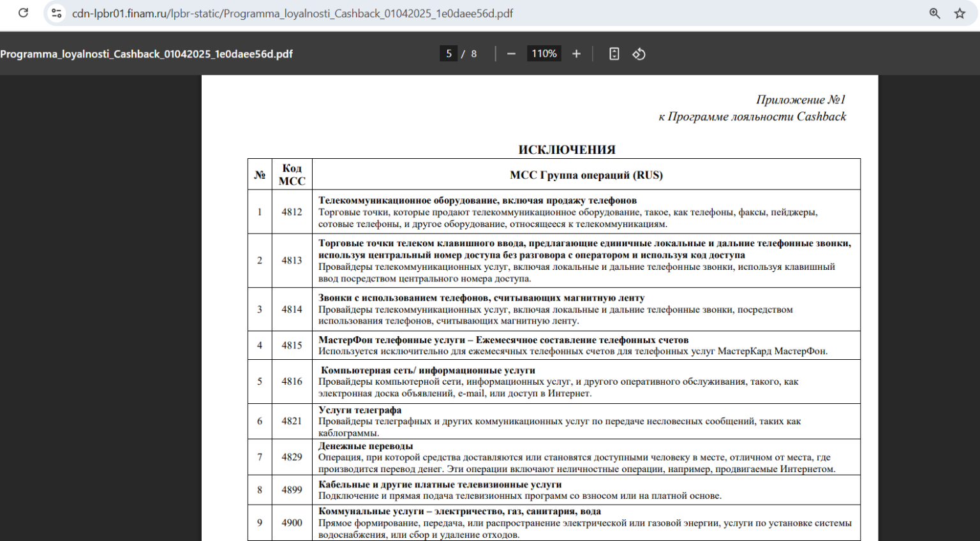Click the Услуги телеграфа row title
The height and width of the screenshot is (541, 980).
click(x=360, y=410)
